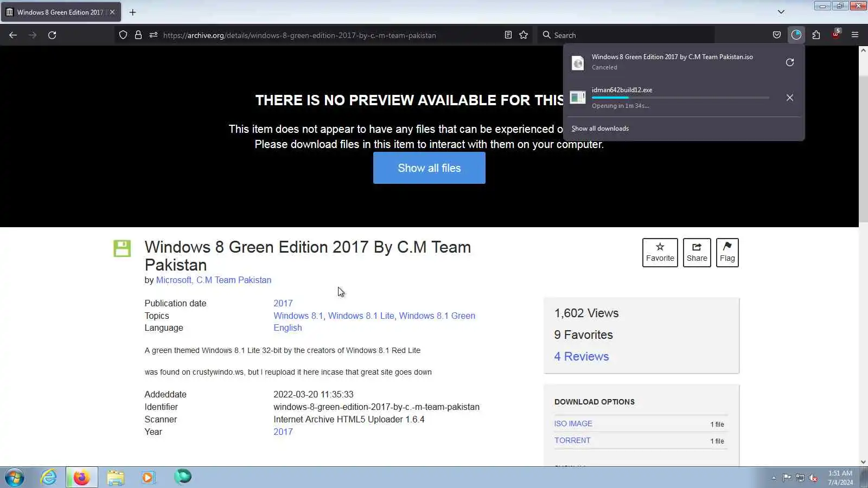
Task: Open the Windows 8.1 Lite topic link
Action: click(361, 316)
